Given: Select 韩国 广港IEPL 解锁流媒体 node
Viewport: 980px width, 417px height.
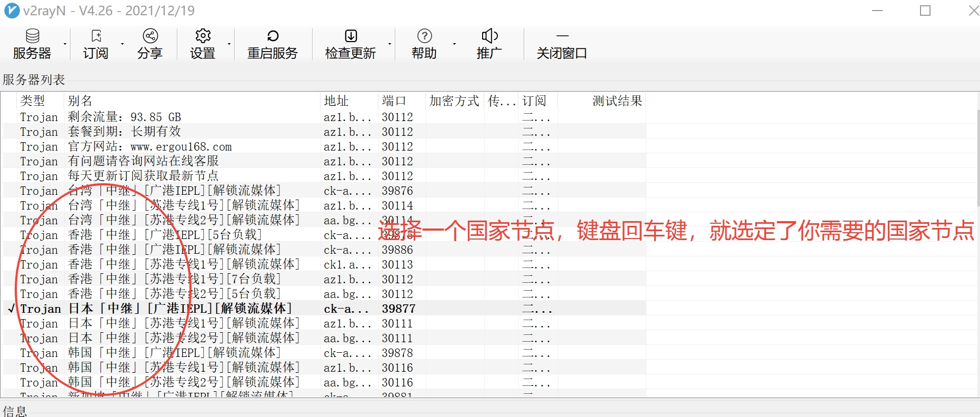Looking at the screenshot, I should coord(324,353).
